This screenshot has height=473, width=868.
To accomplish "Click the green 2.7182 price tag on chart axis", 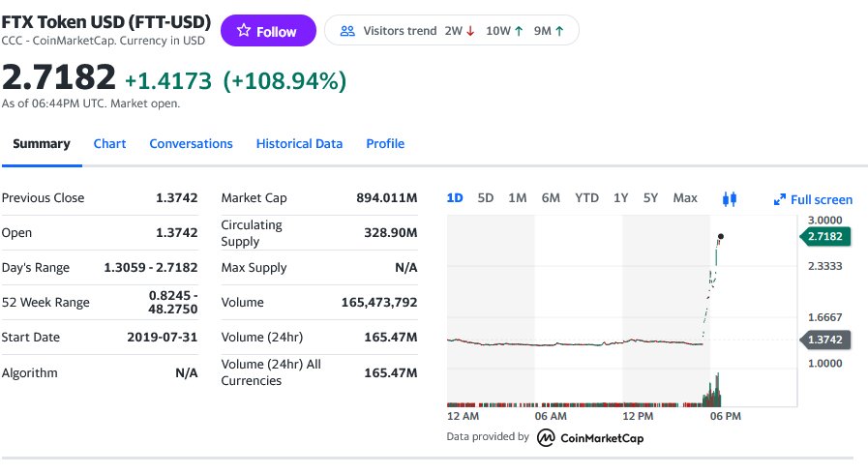I will tap(824, 237).
